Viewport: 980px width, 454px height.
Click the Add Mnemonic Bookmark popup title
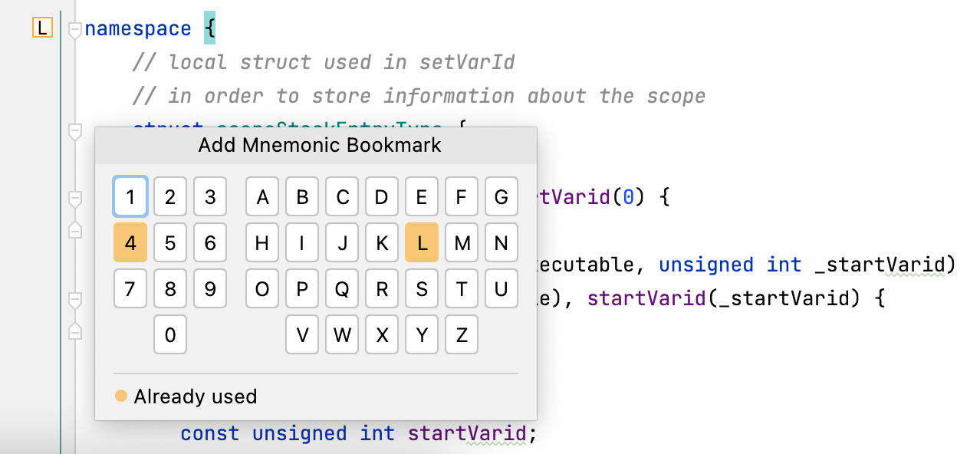(x=319, y=145)
